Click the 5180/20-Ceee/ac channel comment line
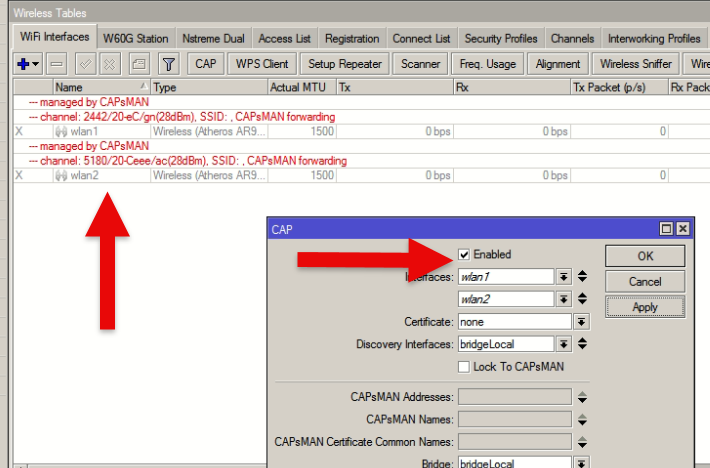The width and height of the screenshot is (710, 468). [x=188, y=161]
